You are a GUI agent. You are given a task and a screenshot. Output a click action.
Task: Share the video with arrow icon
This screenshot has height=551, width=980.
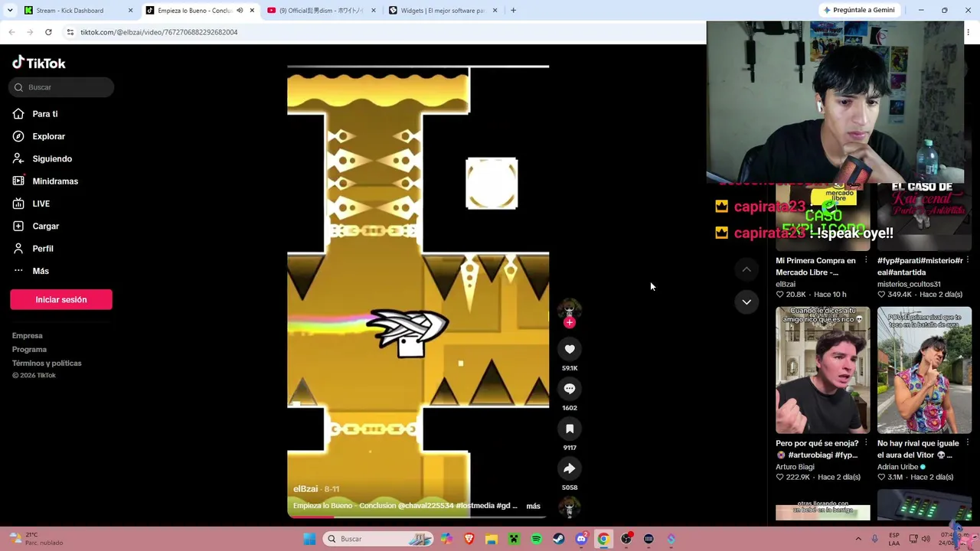click(x=570, y=468)
